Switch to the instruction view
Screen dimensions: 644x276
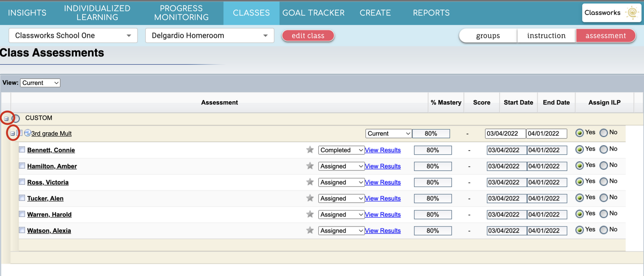pyautogui.click(x=546, y=35)
